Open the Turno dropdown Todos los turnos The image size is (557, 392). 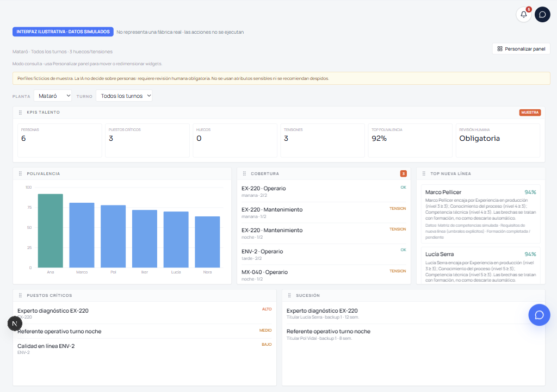[x=124, y=96]
